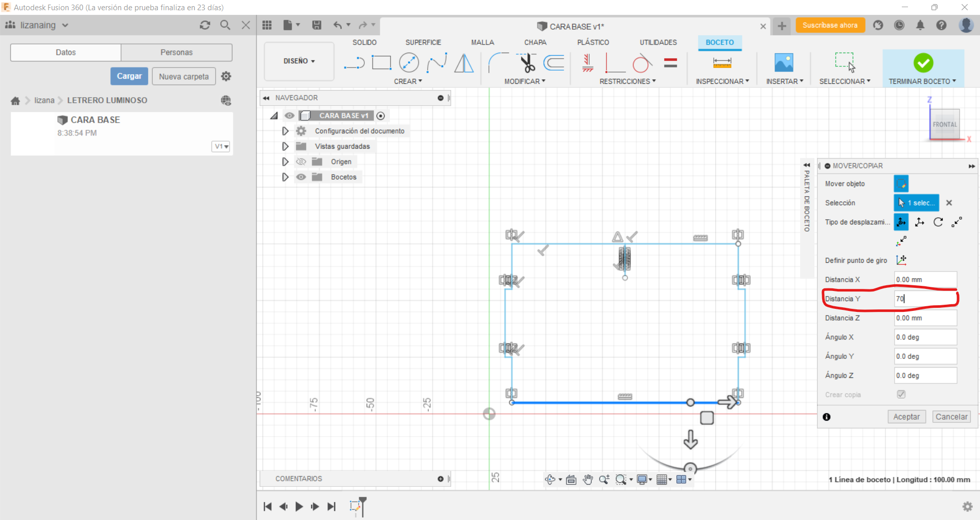Open the data panel settings gear
This screenshot has height=520, width=980.
(x=226, y=76)
